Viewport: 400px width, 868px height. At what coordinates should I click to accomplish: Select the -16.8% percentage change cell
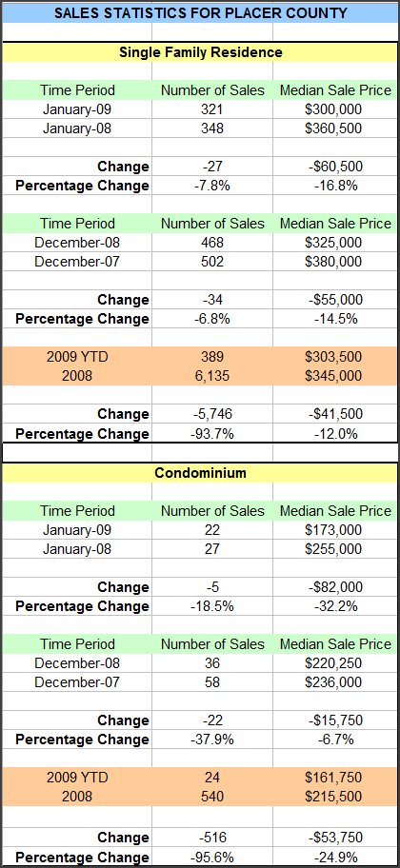(x=334, y=186)
